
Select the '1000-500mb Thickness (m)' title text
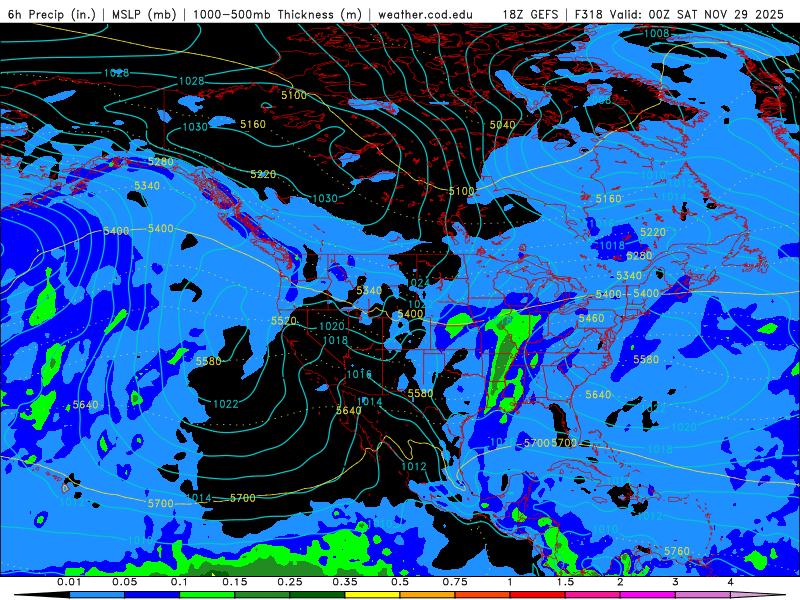[x=277, y=14]
